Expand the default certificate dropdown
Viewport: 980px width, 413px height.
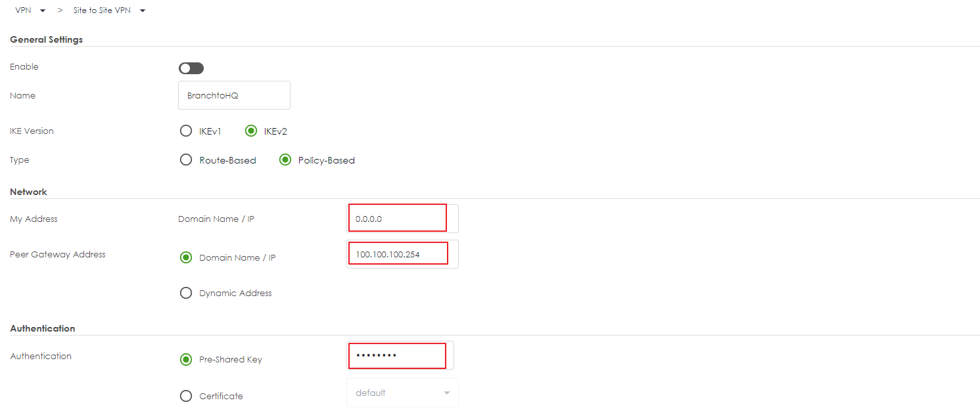coord(402,393)
